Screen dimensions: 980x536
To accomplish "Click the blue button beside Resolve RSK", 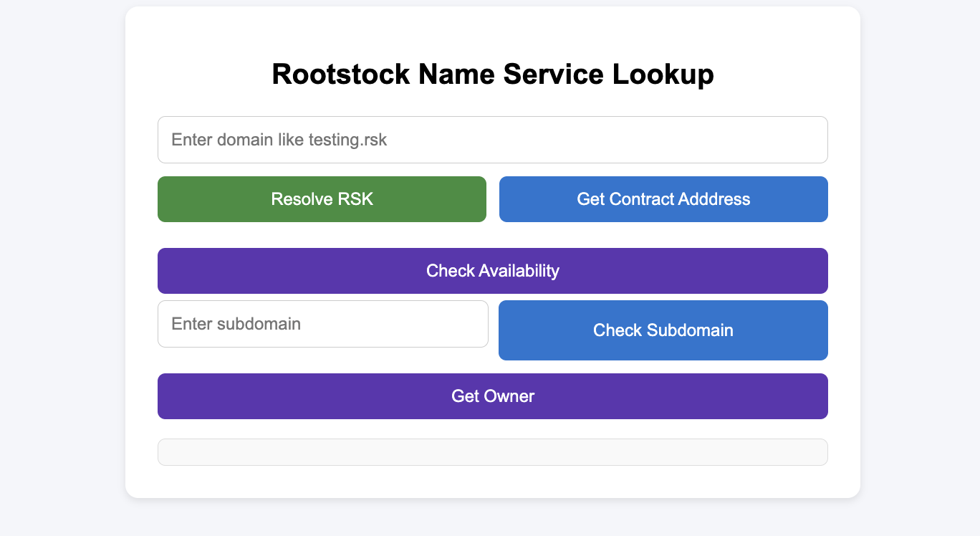I will (x=663, y=199).
